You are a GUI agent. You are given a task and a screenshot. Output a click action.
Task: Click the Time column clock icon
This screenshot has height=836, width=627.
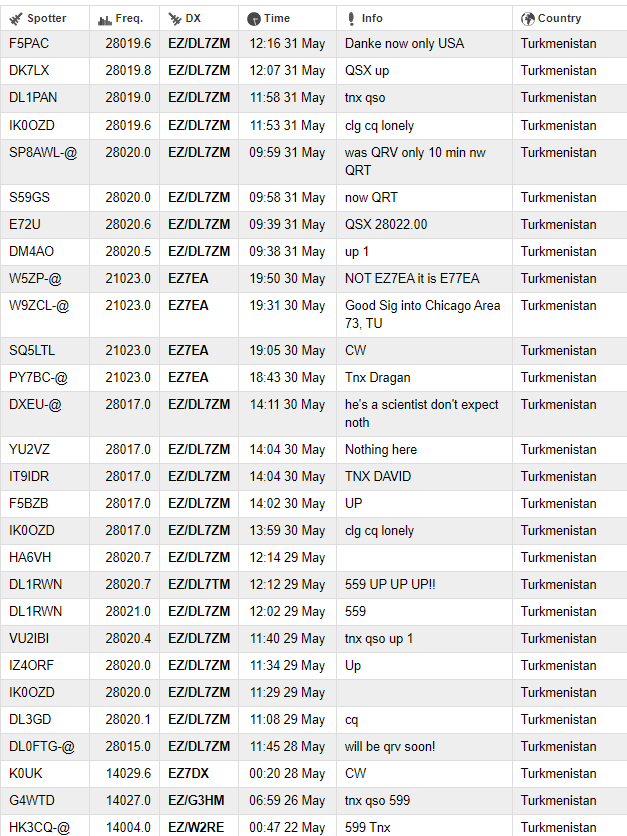point(254,19)
